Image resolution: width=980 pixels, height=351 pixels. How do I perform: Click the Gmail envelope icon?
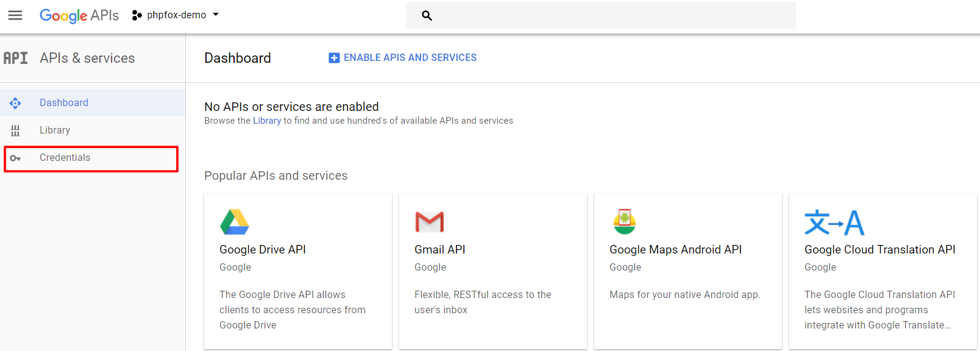429,222
